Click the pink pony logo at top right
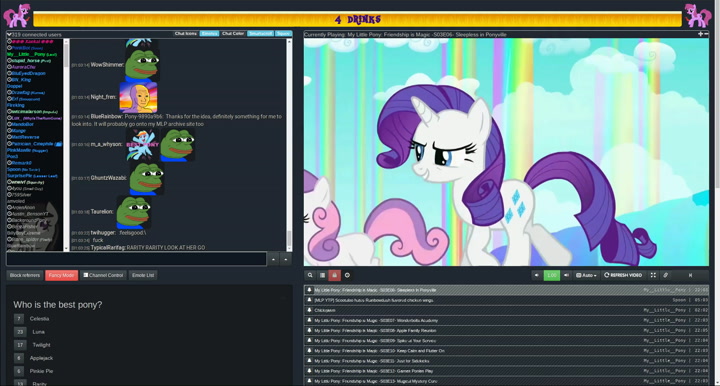The width and height of the screenshot is (720, 386). tap(698, 16)
